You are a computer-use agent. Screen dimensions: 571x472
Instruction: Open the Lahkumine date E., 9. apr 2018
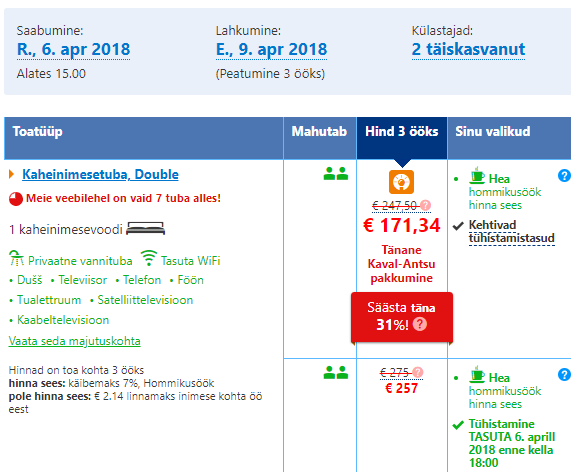271,50
